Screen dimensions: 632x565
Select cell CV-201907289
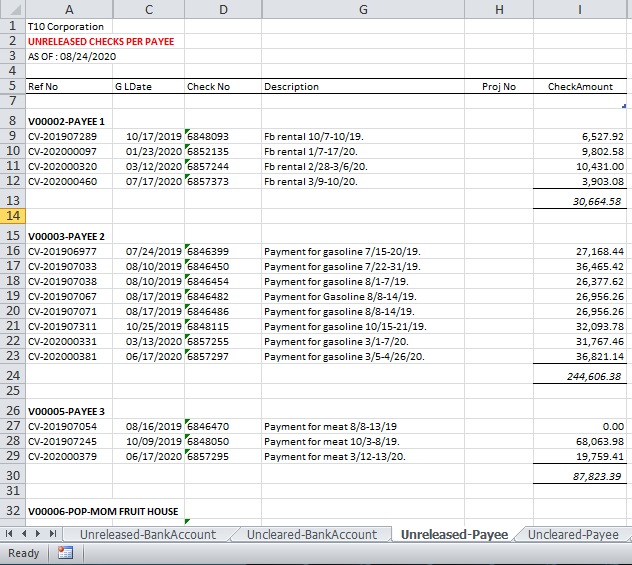[69, 136]
